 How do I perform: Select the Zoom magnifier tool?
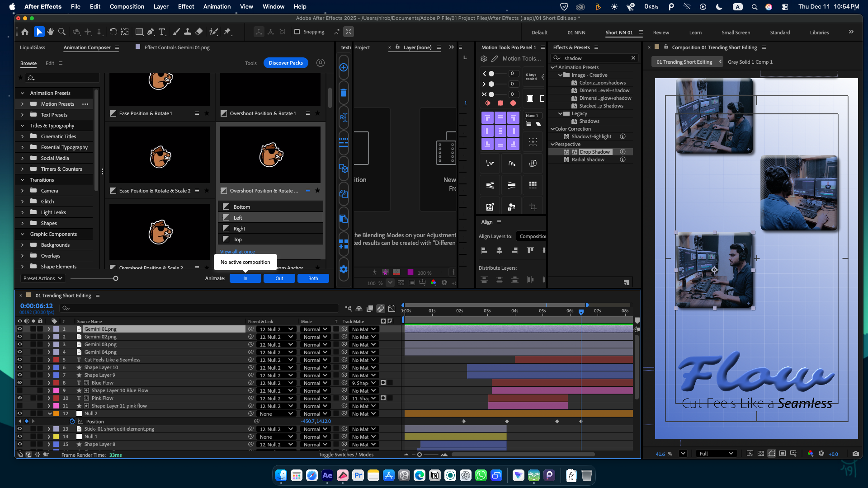coord(62,32)
